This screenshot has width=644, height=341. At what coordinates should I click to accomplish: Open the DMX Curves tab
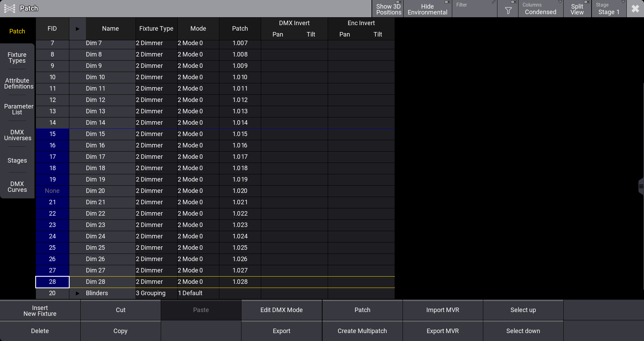[17, 187]
